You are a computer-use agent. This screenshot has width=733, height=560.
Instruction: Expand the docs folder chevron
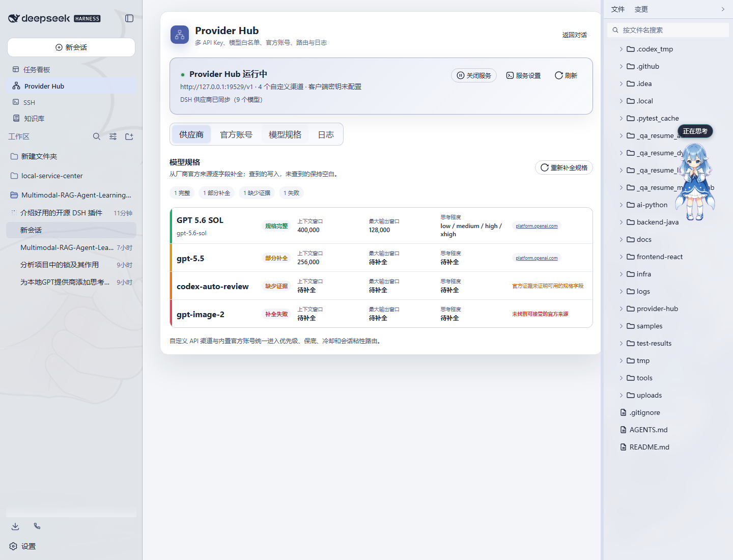[x=621, y=239]
